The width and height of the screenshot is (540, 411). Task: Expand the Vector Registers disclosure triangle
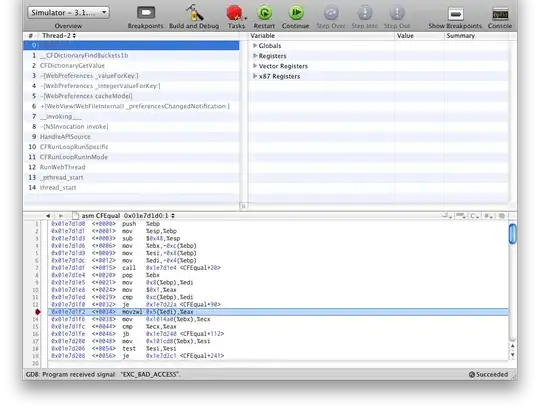click(x=255, y=66)
